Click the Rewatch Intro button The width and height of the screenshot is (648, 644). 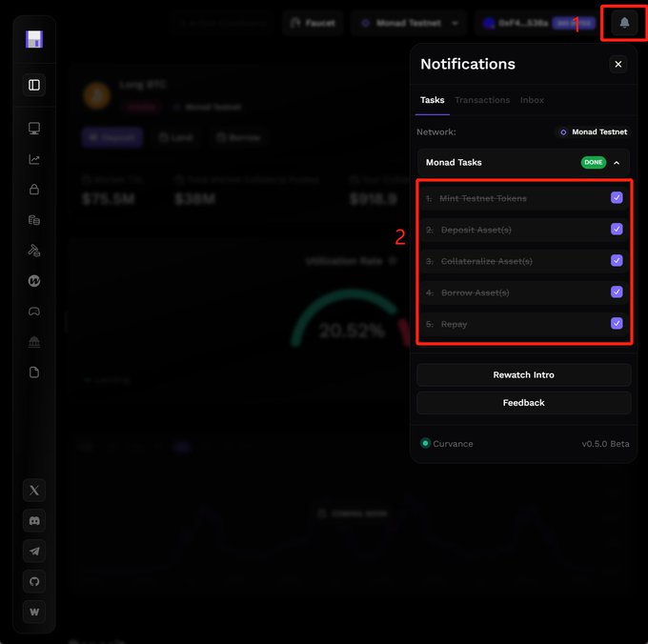[x=523, y=374]
